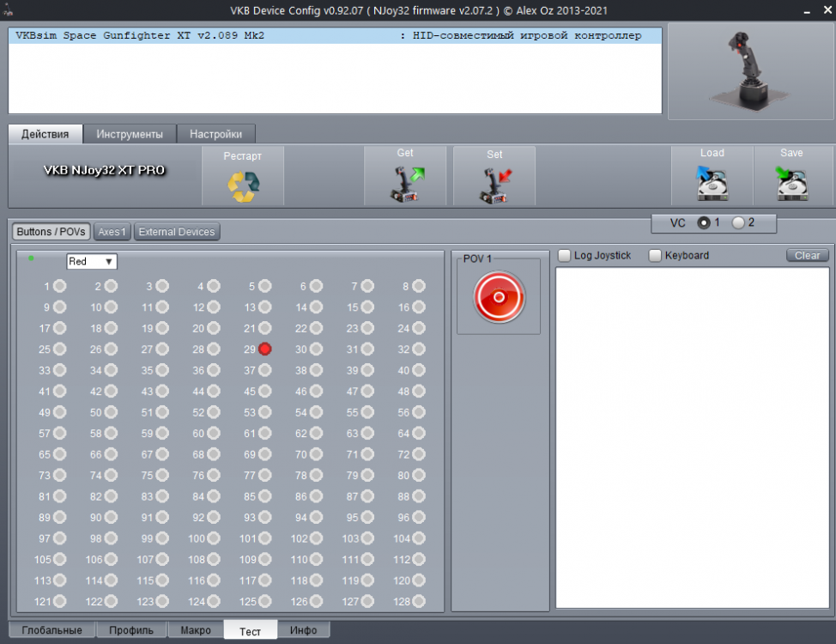This screenshot has width=836, height=644.
Task: Enable the Log Joystick checkbox
Action: (564, 255)
